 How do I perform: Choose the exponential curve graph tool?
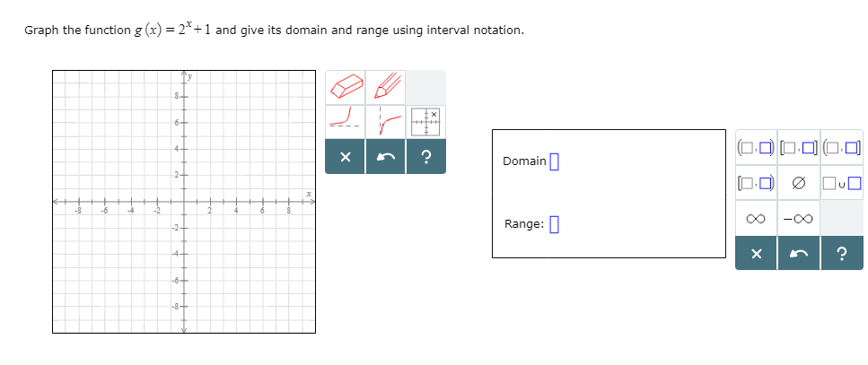point(346,121)
